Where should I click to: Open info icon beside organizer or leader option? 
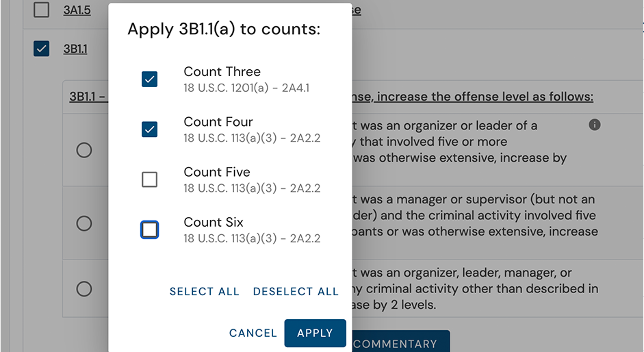pos(595,125)
